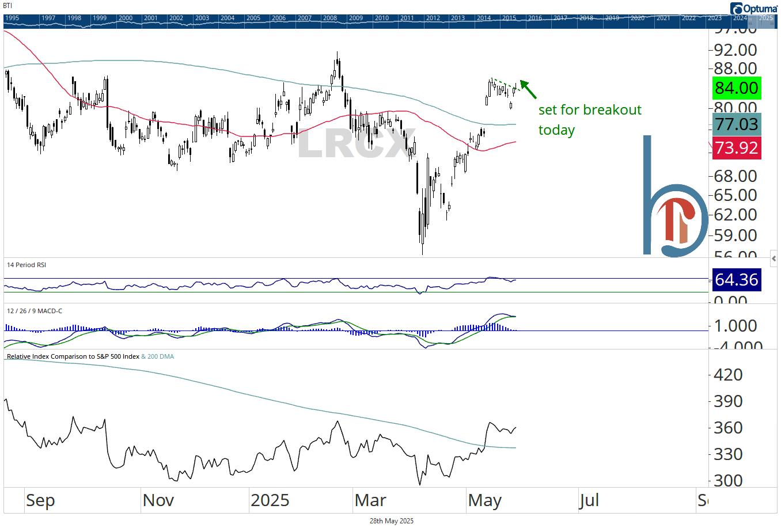Click the '28th May 2025' date footer

click(x=392, y=521)
